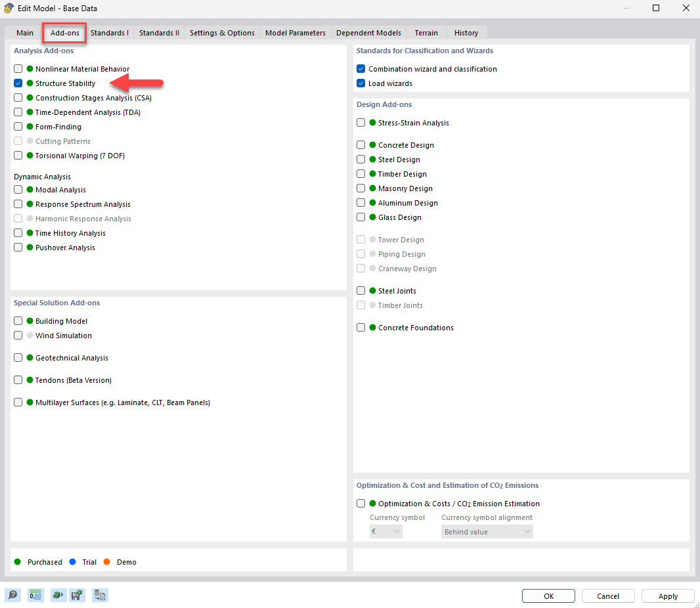Tick Aluminum Design checkbox
Viewport: 700px width, 608px height.
pyautogui.click(x=361, y=203)
